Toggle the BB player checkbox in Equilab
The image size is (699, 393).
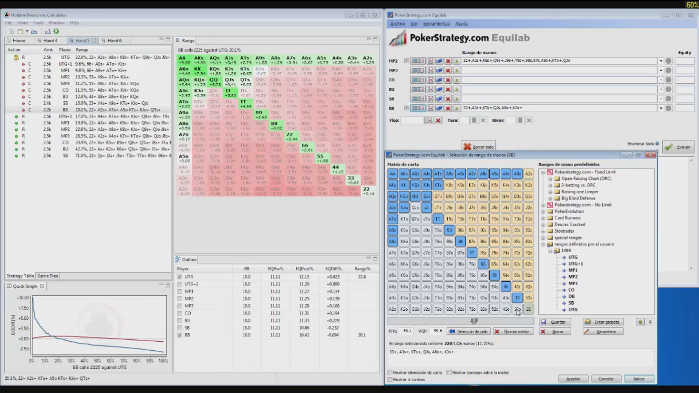406,108
